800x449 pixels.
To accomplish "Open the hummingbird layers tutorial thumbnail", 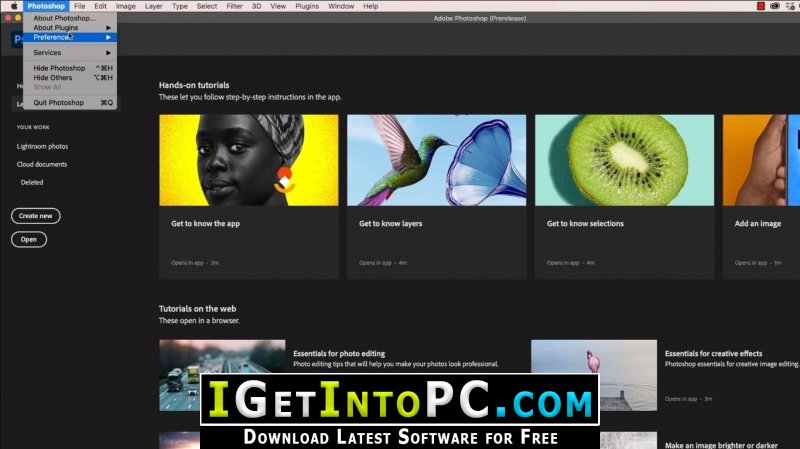I will 436,160.
